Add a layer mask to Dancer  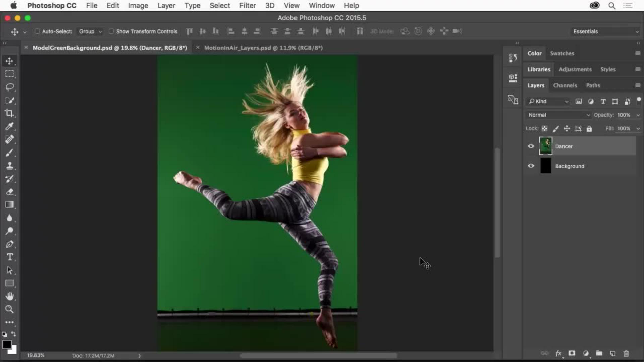pos(572,353)
